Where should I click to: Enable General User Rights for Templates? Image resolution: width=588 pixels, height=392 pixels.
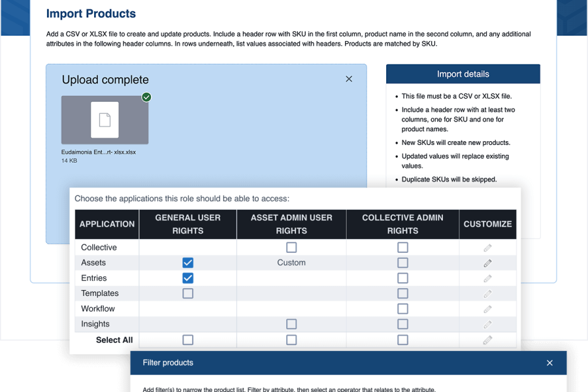point(188,293)
